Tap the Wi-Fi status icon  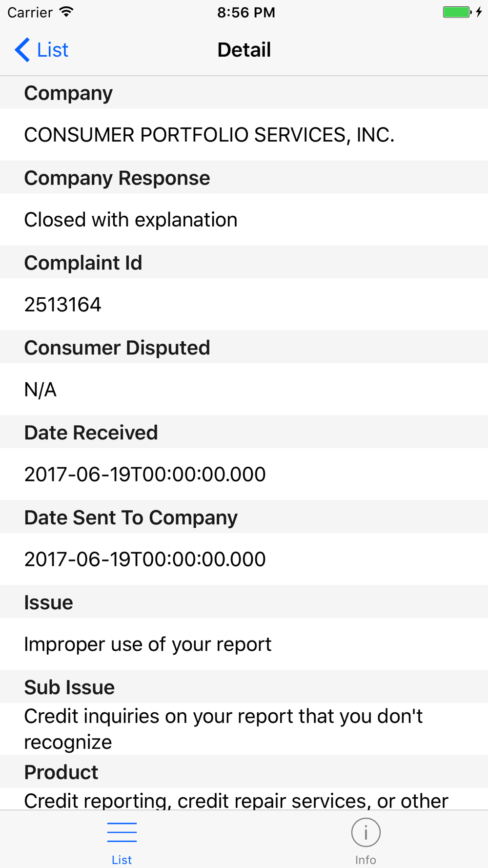coord(66,12)
